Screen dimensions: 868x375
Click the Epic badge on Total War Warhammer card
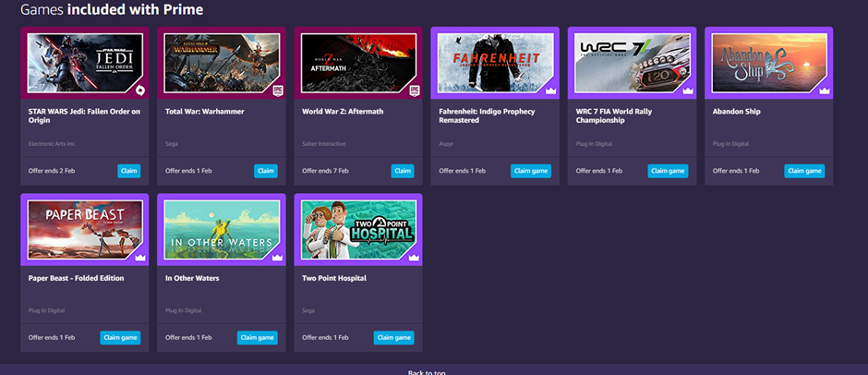coord(278,90)
